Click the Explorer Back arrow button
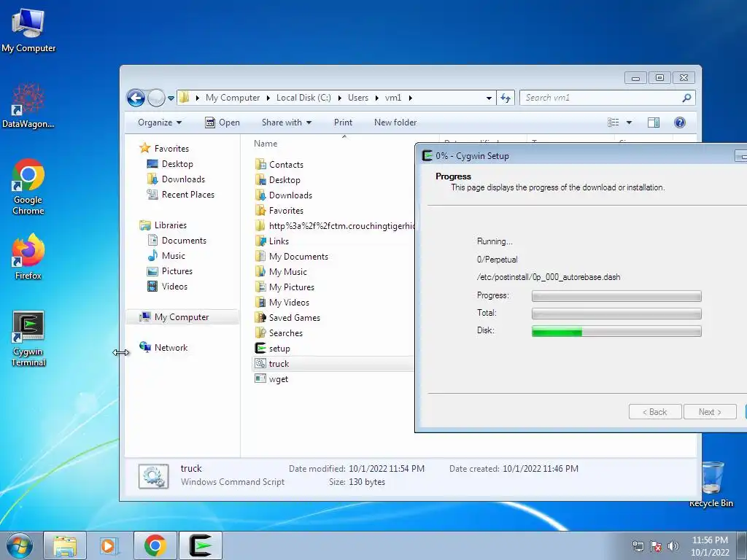Image resolution: width=747 pixels, height=560 pixels. point(136,98)
